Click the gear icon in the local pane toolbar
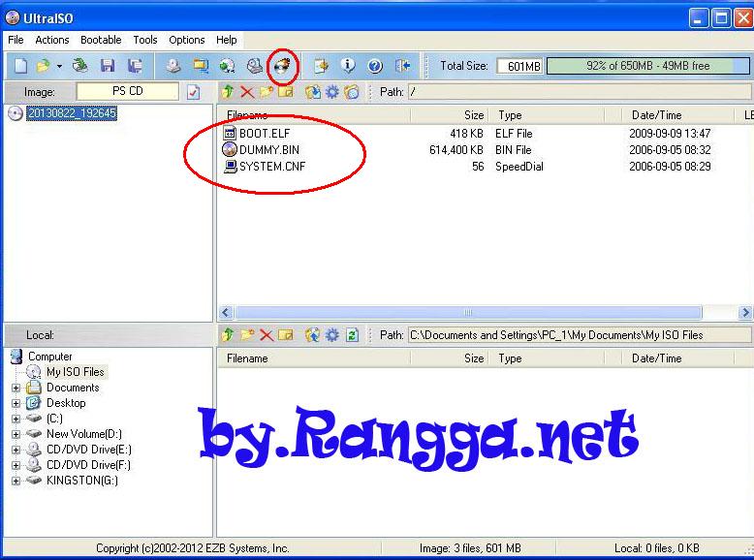754x560 pixels. click(x=332, y=334)
